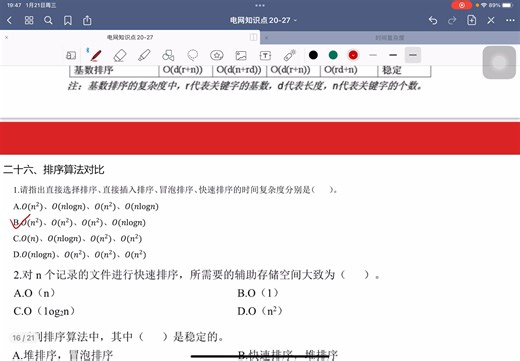Tap answer option B of question 1

[x=79, y=222]
